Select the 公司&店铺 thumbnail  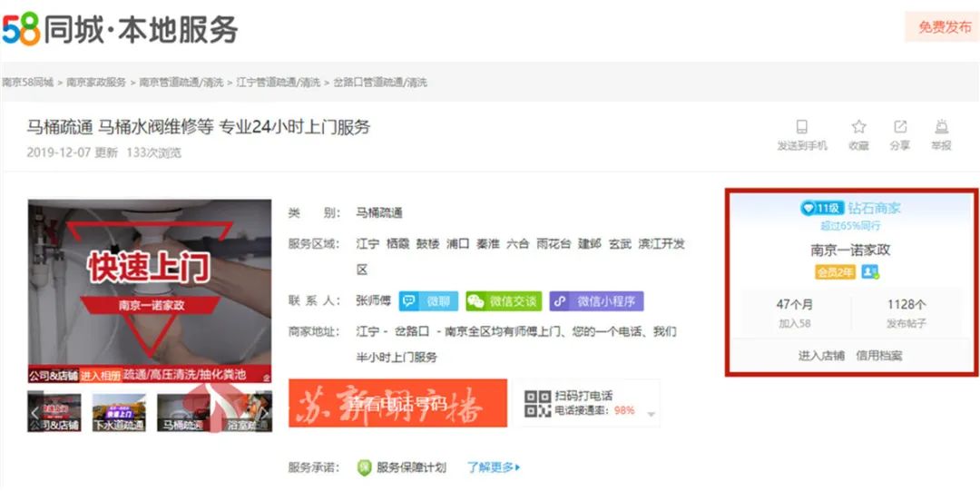[x=54, y=412]
